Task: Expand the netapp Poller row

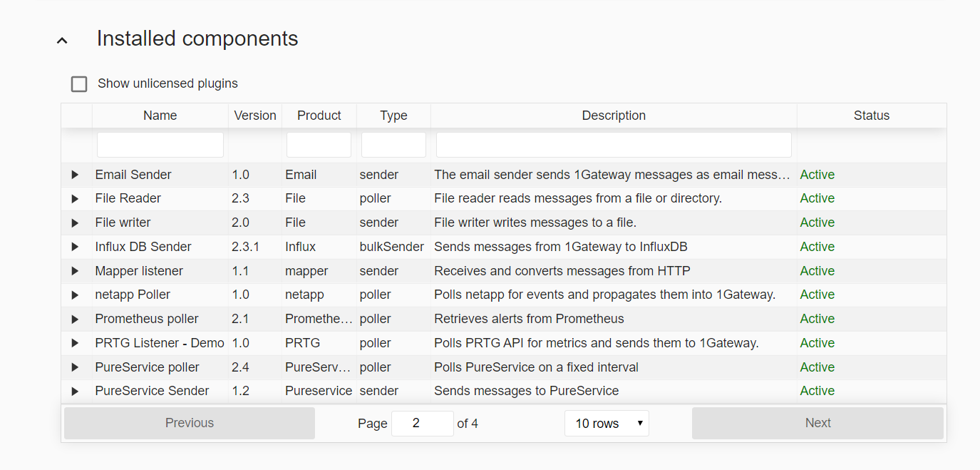Action: coord(75,295)
